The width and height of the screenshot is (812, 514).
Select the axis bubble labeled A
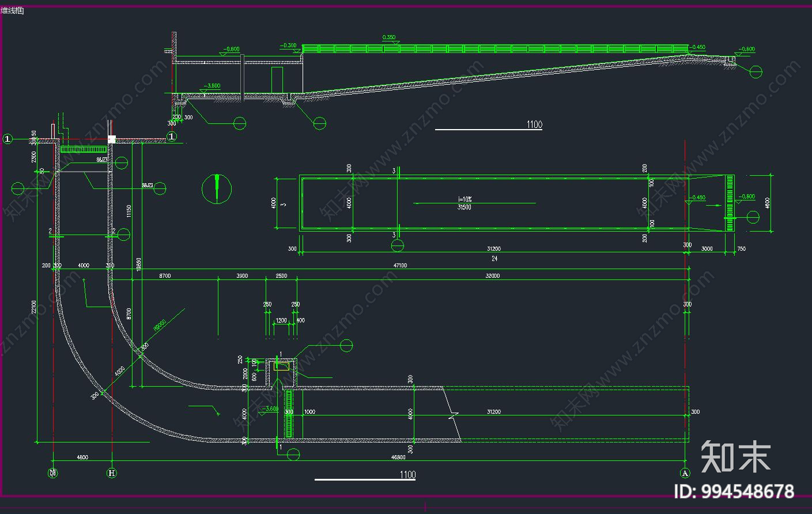[685, 473]
